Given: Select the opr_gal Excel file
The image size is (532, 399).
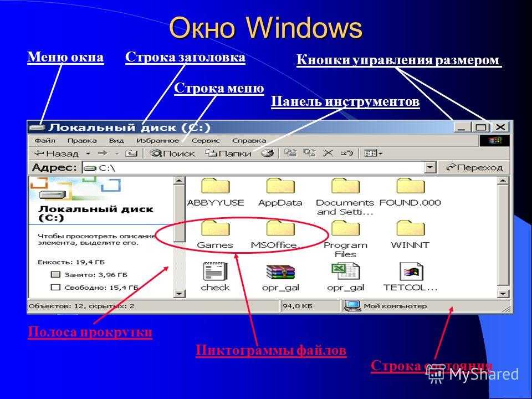Looking at the screenshot, I should pyautogui.click(x=345, y=272).
